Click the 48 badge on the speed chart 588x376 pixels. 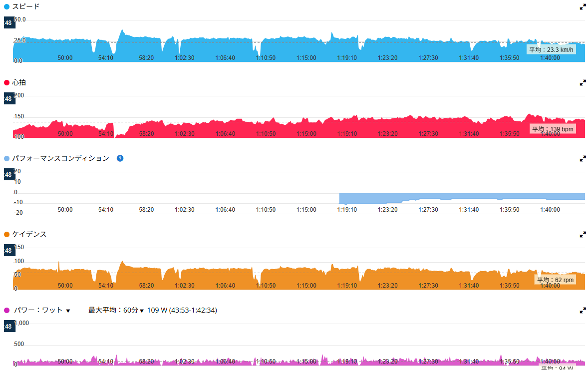click(x=8, y=23)
